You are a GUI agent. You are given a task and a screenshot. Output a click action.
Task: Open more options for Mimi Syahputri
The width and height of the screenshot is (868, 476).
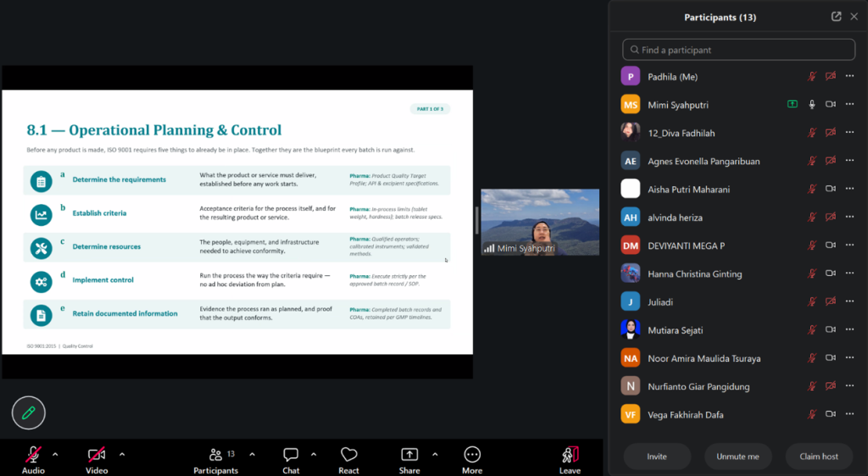coord(849,104)
